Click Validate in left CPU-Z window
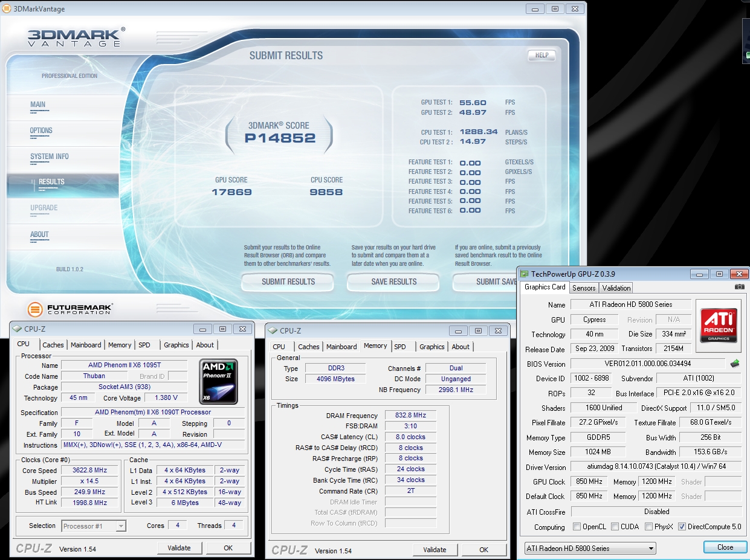The width and height of the screenshot is (750, 560). click(179, 548)
